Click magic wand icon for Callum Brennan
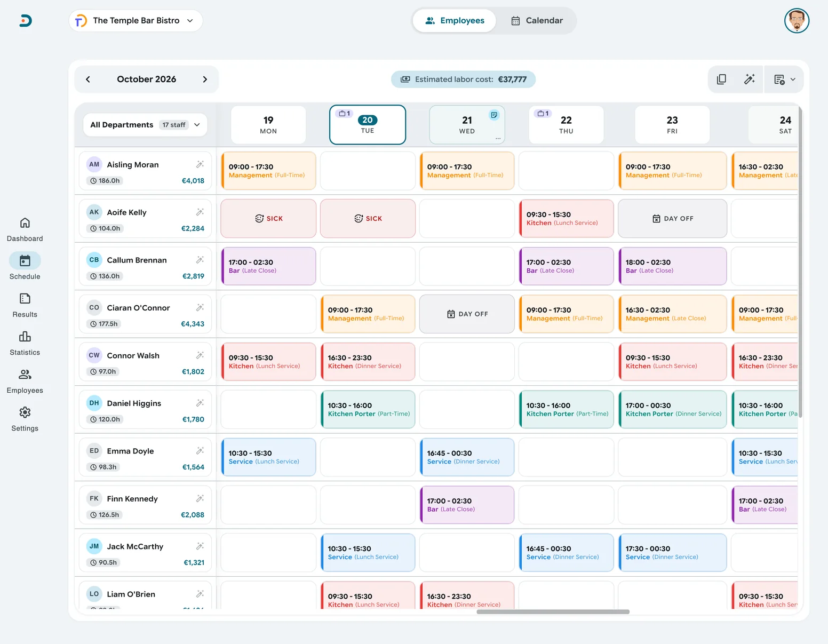828x644 pixels. (200, 260)
